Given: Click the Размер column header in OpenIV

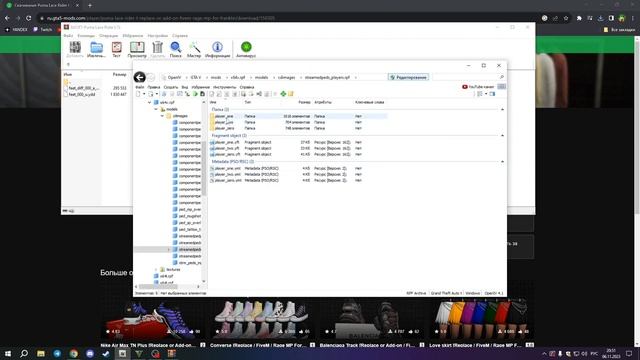Looking at the screenshot, I should point(304,102).
